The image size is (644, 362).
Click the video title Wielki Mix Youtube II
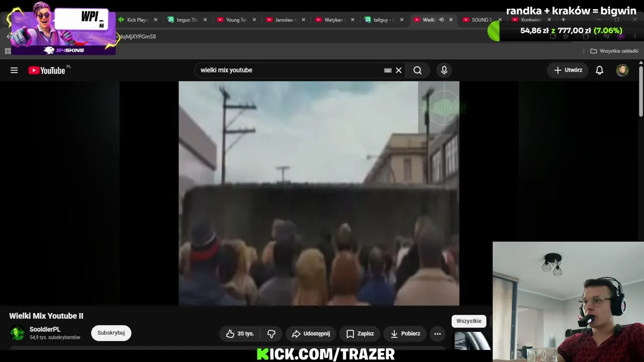(46, 316)
